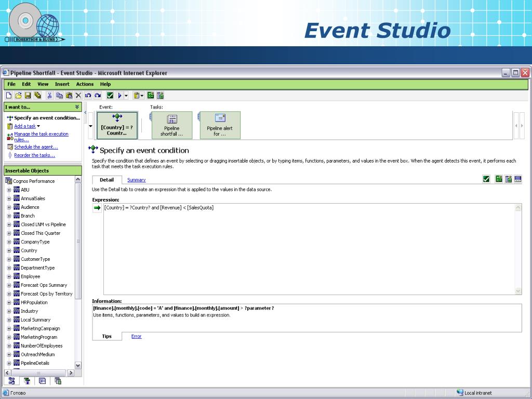Switch to the Error tab
This screenshot has height=399, width=532.
[x=137, y=337]
